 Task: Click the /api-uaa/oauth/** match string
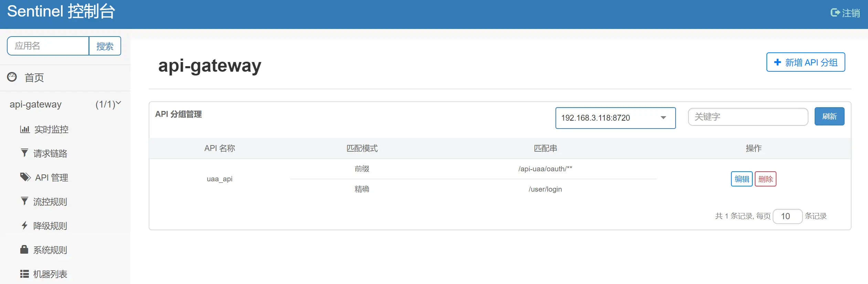click(545, 169)
